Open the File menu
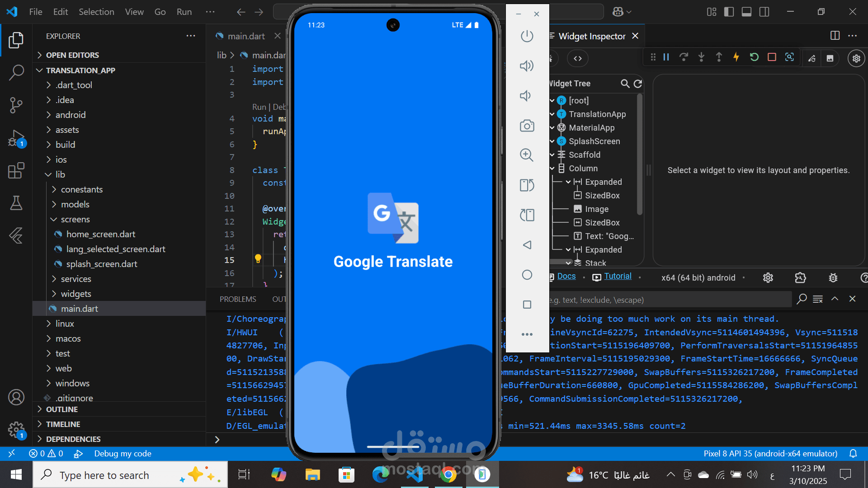The width and height of the screenshot is (868, 488). click(36, 12)
